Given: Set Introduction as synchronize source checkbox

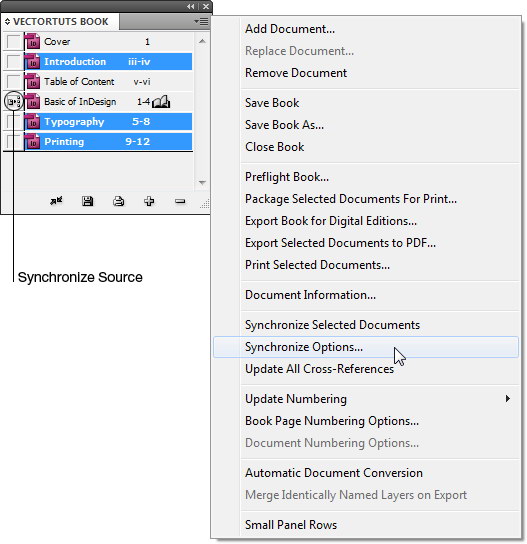Looking at the screenshot, I should point(14,62).
